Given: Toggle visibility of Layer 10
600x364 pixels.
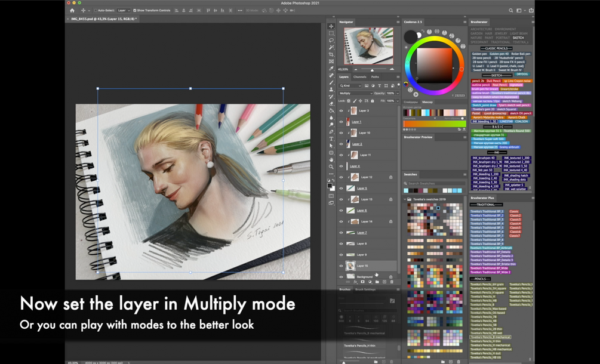Looking at the screenshot, I should pyautogui.click(x=341, y=133).
